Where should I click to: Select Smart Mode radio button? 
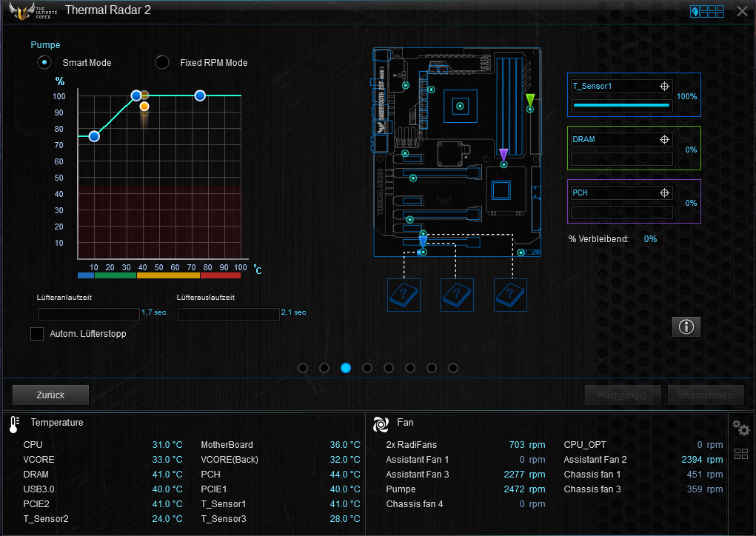[44, 62]
